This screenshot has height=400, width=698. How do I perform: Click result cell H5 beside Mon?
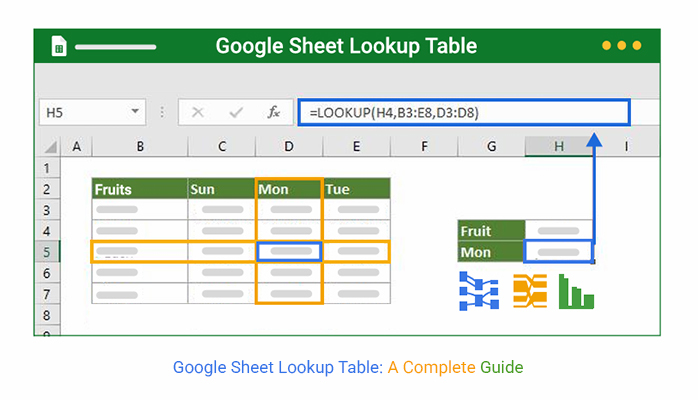pyautogui.click(x=559, y=252)
